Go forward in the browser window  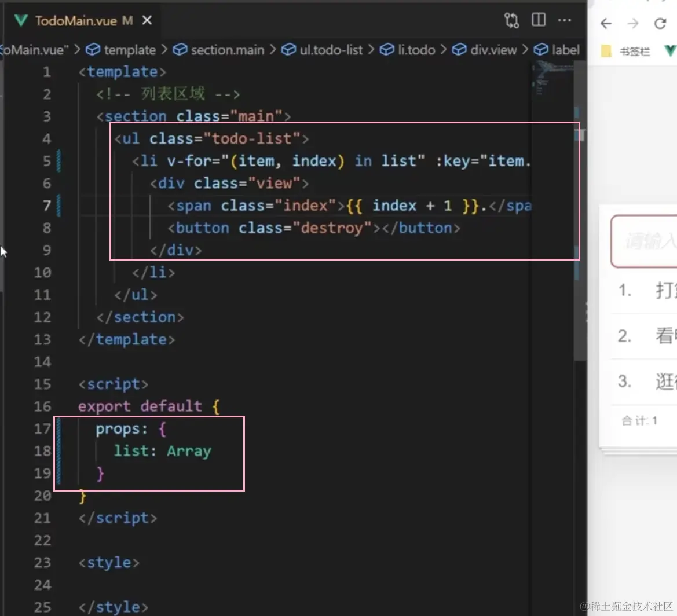(633, 23)
